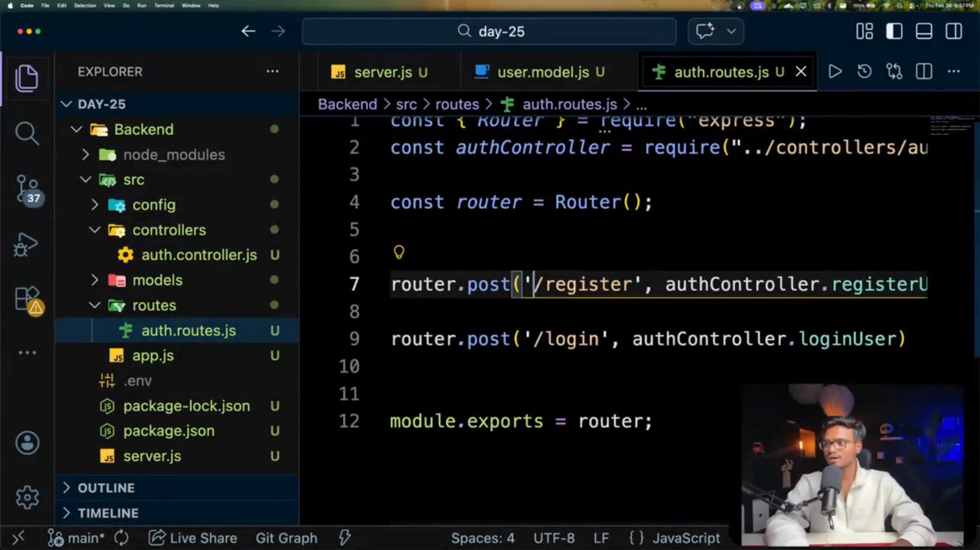
Task: Toggle the secondary side bar
Action: click(953, 32)
